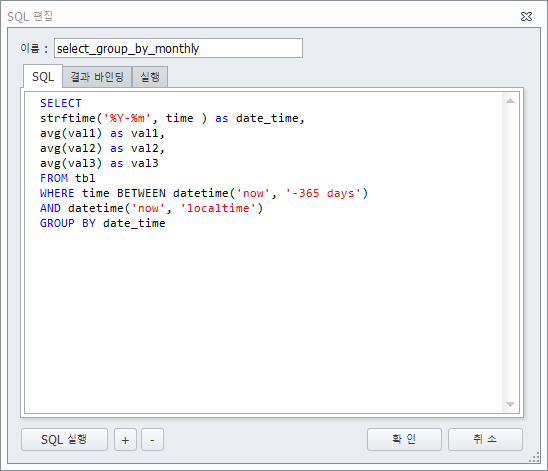Click the SELECT keyword line
This screenshot has width=548, height=471.
[60, 103]
